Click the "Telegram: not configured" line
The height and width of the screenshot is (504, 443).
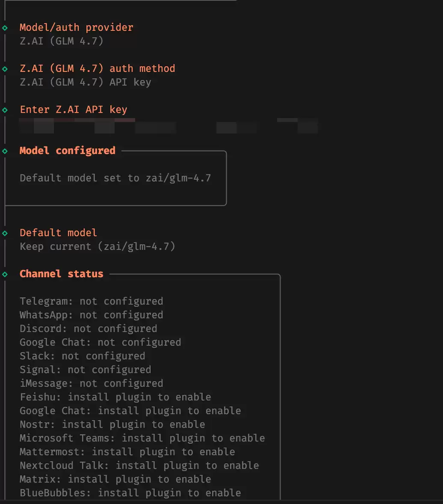point(92,301)
